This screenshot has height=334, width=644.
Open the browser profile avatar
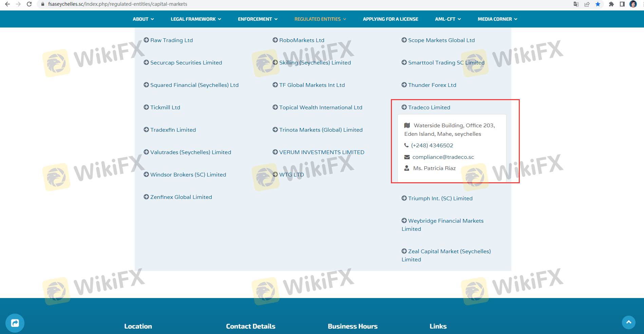tap(633, 4)
